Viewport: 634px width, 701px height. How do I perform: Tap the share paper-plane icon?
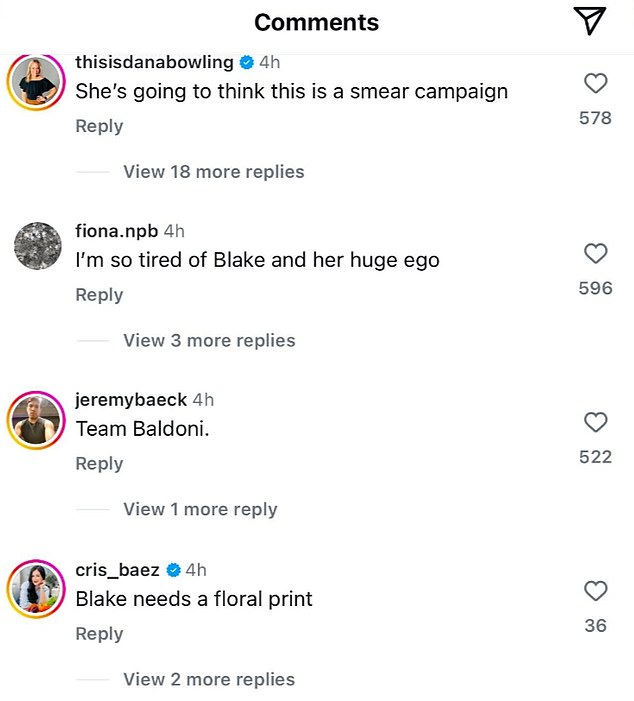point(590,21)
